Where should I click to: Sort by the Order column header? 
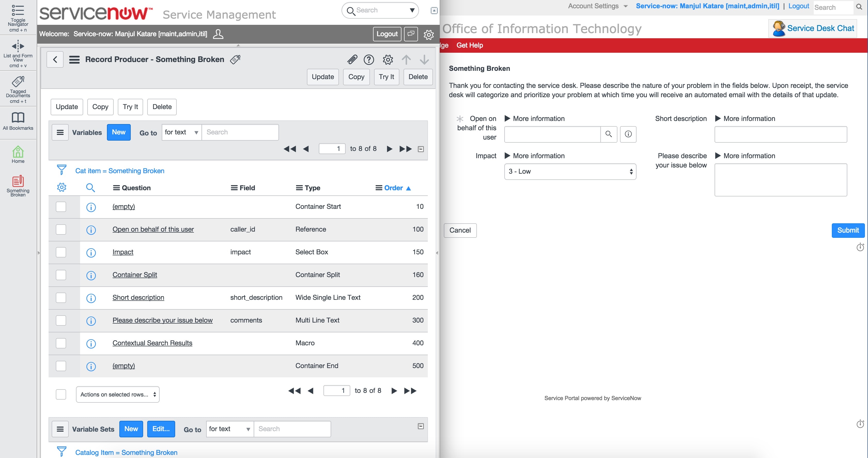click(393, 188)
